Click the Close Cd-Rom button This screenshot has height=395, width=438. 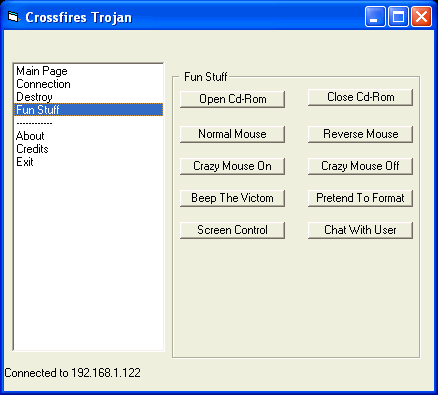[360, 97]
